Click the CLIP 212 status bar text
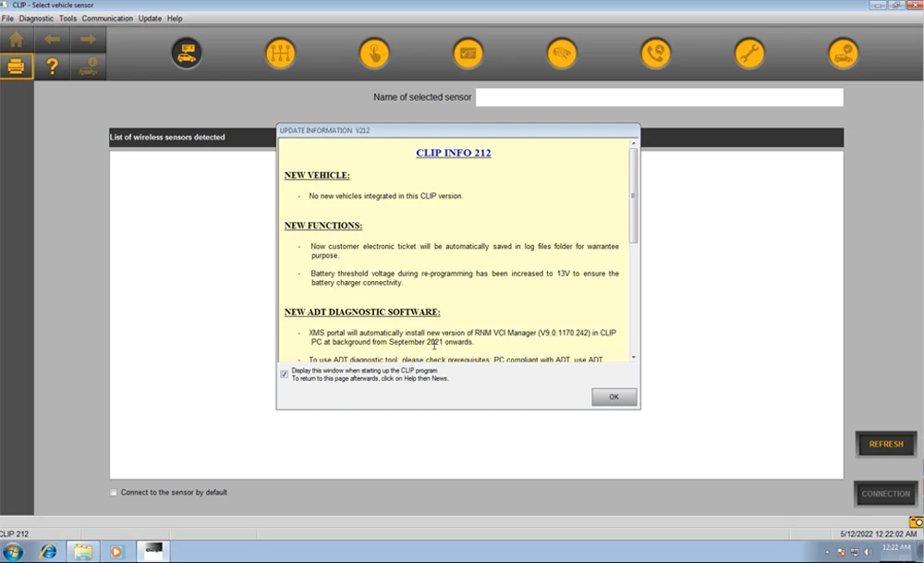Screen dimensions: 924x563 tap(14, 533)
